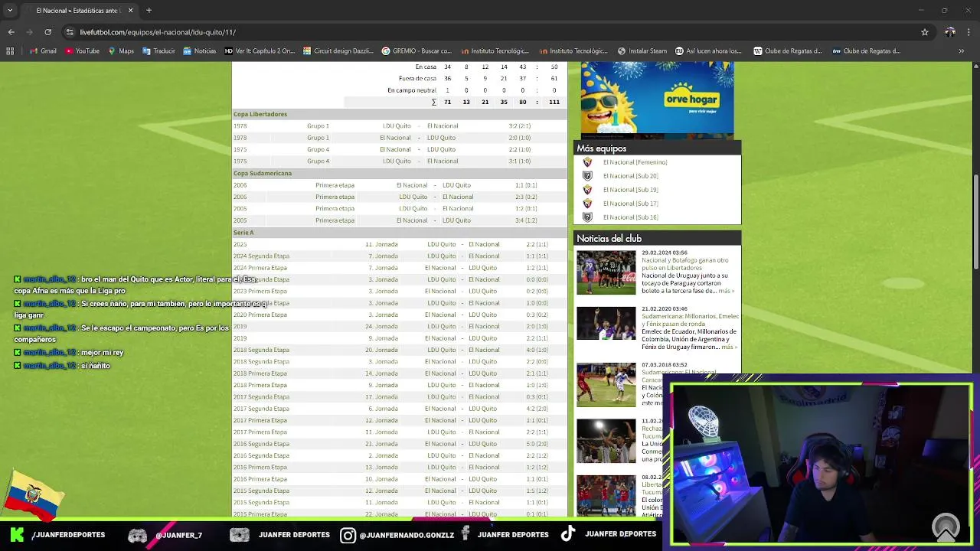Reload the livefutbol page
This screenshot has height=551, width=980.
[47, 32]
